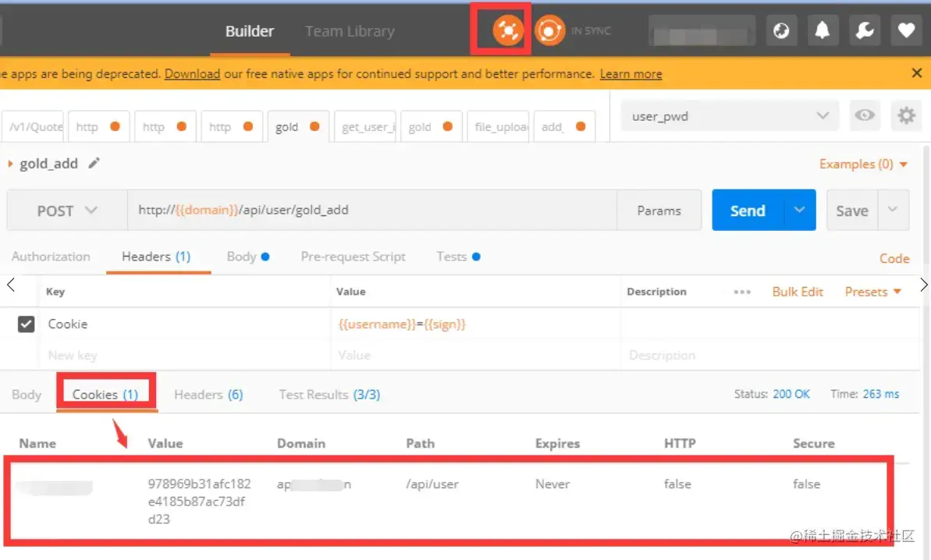Switch to the Team Library tab

click(350, 31)
